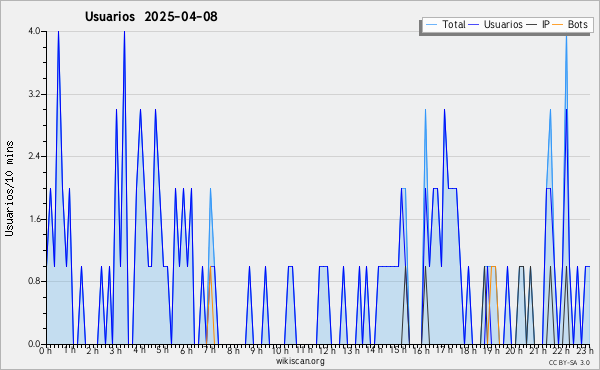Click the black IP legend line

pos(532,25)
